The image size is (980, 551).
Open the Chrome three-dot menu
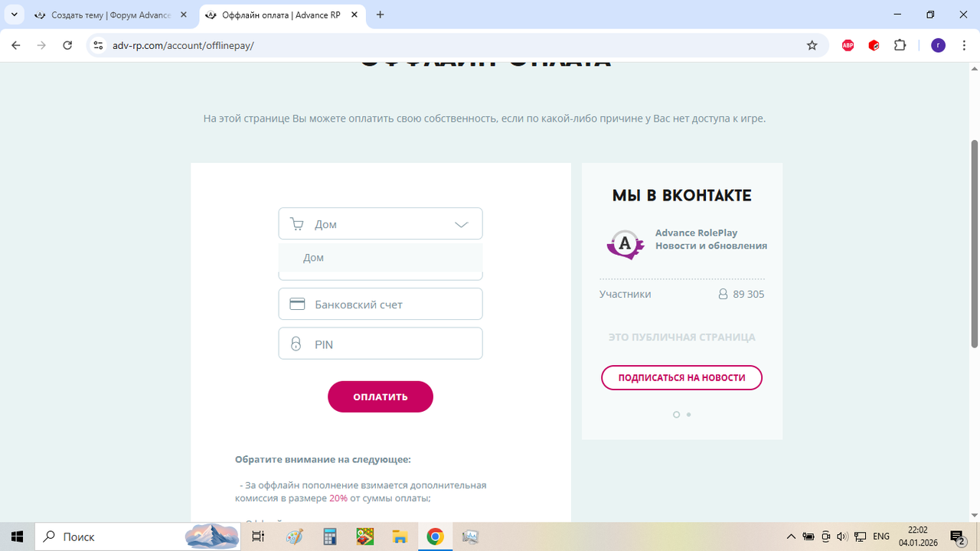[964, 45]
